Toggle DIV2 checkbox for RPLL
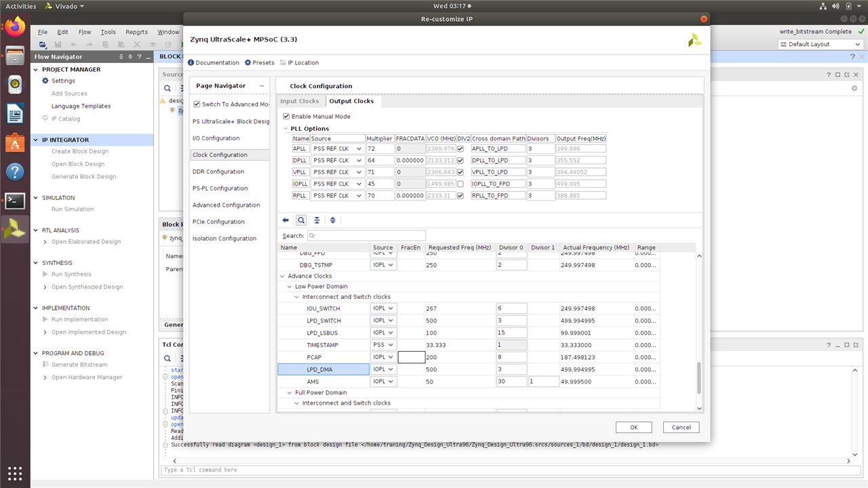868x488 pixels. (461, 195)
